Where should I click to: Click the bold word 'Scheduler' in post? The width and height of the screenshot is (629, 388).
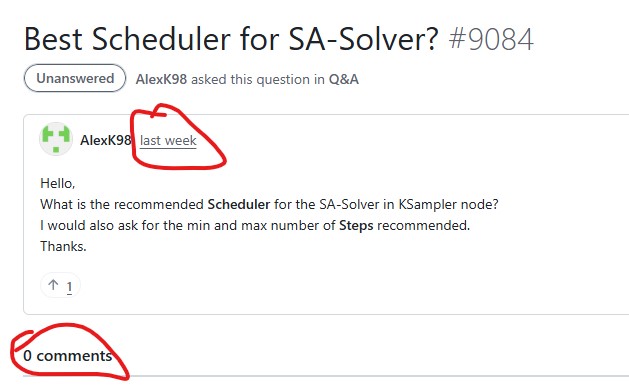tap(239, 204)
